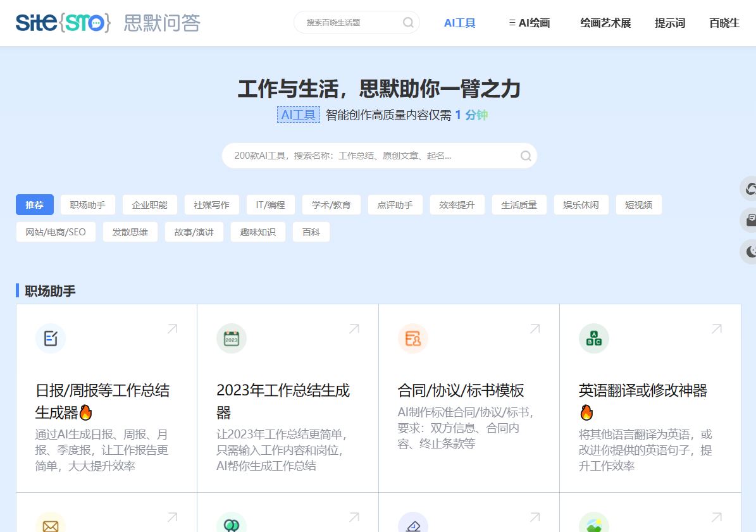Click arrow on eraser icon card

pos(535,517)
